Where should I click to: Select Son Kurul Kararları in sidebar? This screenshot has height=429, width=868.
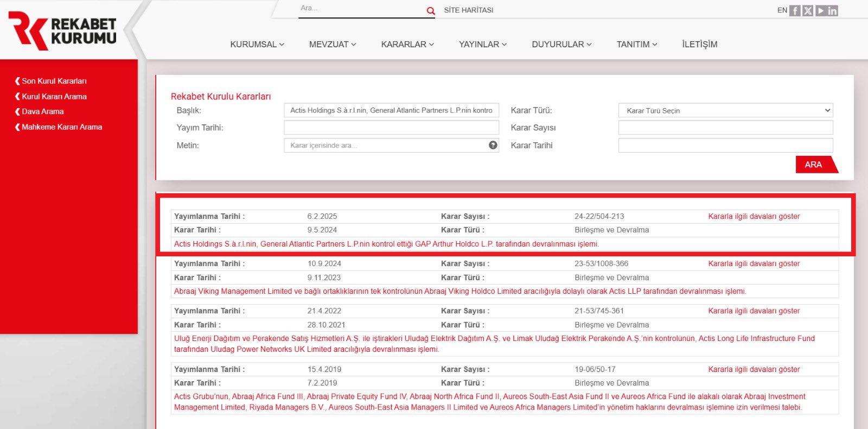[54, 81]
